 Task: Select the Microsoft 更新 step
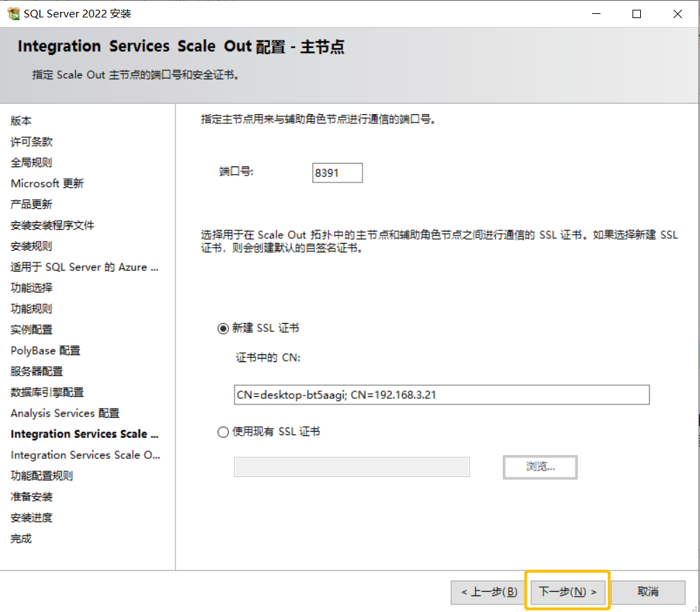tap(47, 184)
